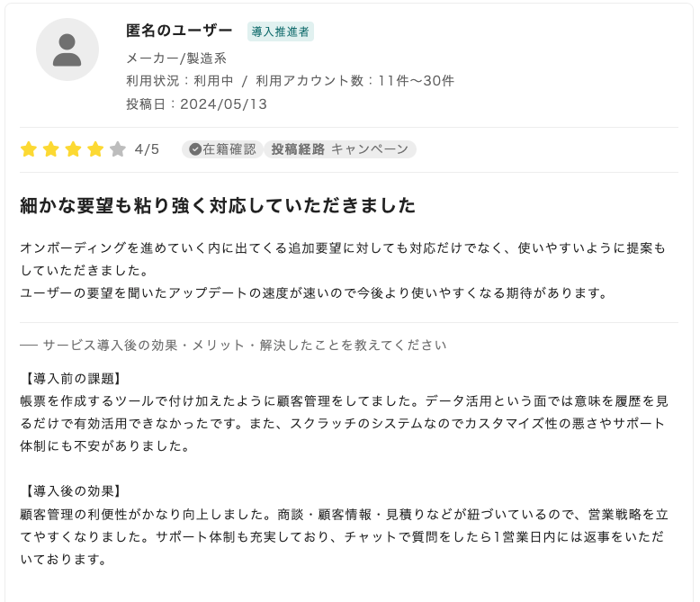Click the 投稿日 2024/05/13 date
The height and width of the screenshot is (602, 700).
[x=196, y=103]
